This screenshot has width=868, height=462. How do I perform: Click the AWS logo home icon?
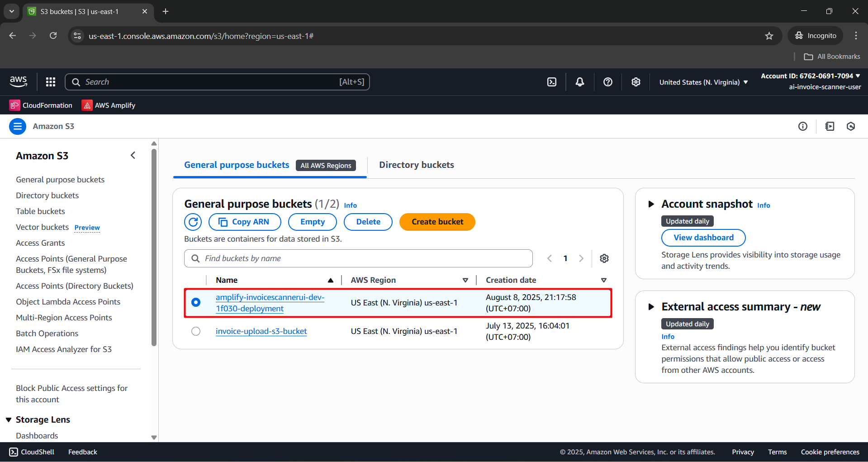click(19, 82)
